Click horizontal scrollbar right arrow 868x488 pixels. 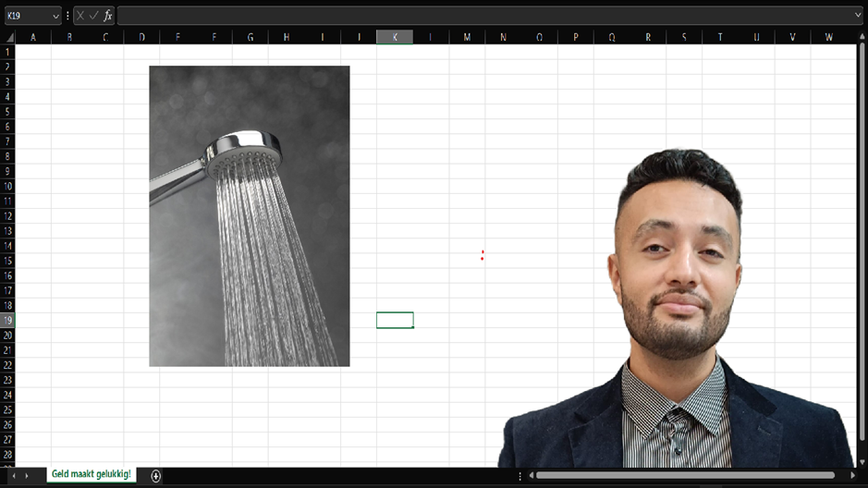pos(852,475)
